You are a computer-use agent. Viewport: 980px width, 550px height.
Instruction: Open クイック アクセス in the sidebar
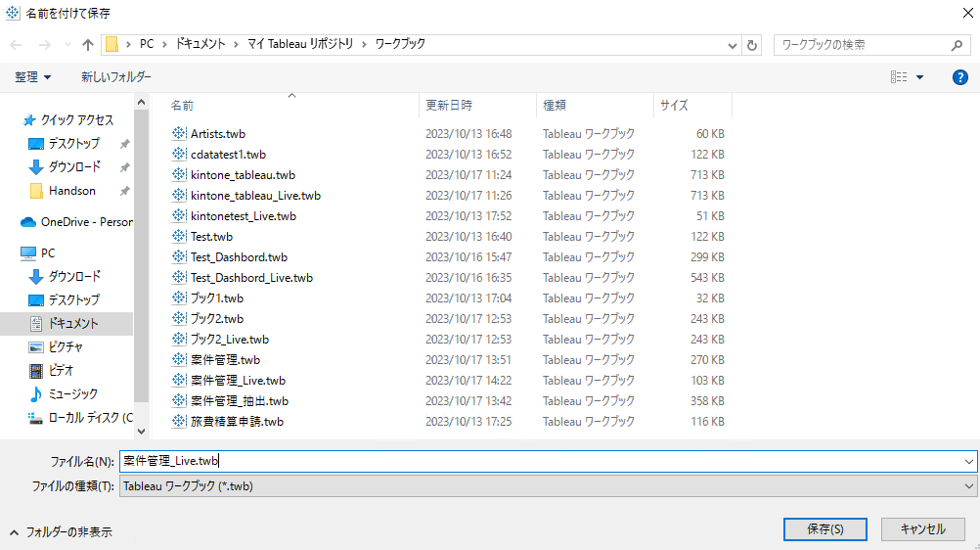coord(77,120)
